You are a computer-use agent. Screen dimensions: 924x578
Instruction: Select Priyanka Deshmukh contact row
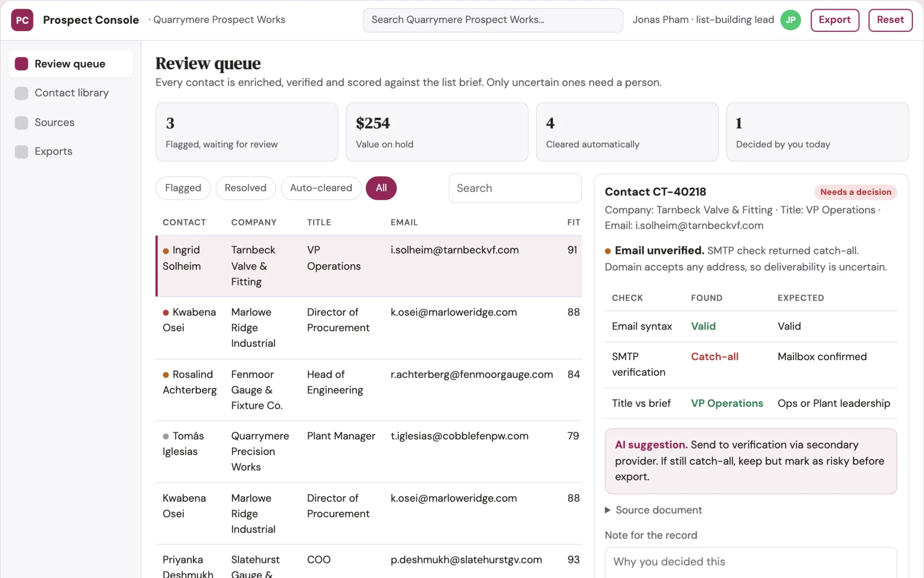coord(369,562)
